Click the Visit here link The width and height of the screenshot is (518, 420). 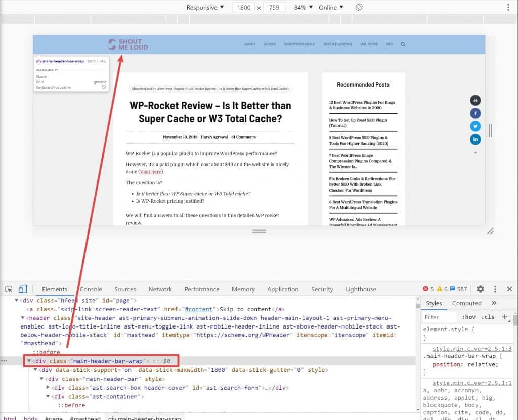[x=151, y=172]
